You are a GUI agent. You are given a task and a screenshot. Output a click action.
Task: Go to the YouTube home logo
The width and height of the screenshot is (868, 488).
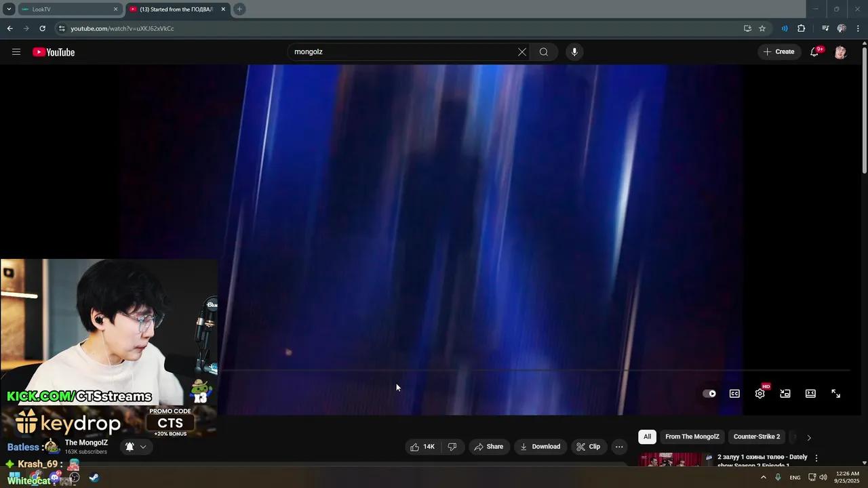click(x=54, y=52)
